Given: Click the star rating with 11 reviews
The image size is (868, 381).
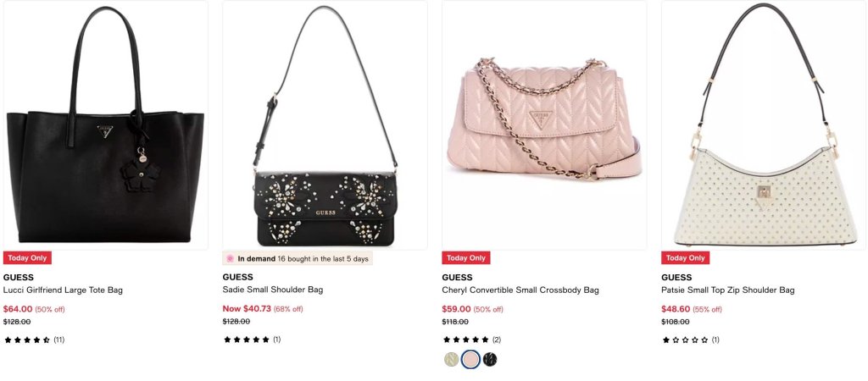Looking at the screenshot, I should click(x=34, y=340).
